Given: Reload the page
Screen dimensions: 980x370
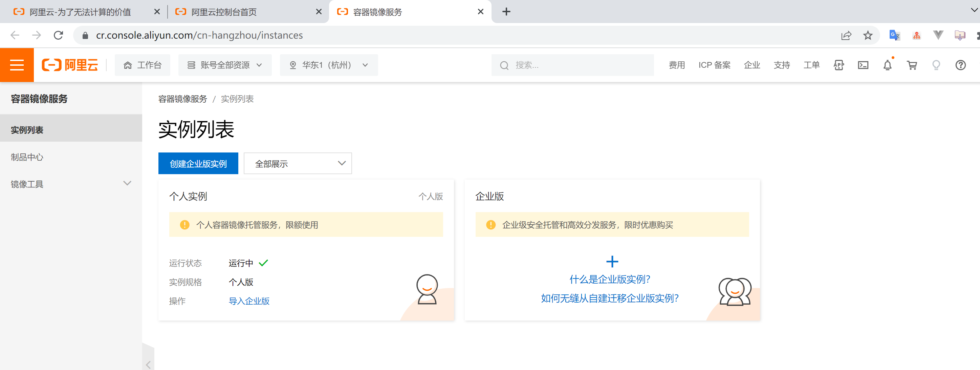Looking at the screenshot, I should coord(58,35).
